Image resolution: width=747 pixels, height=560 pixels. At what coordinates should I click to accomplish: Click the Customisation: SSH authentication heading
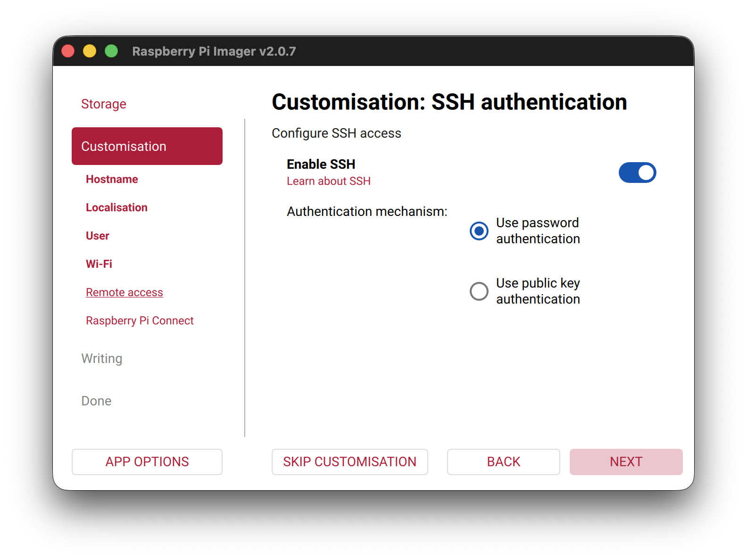449,102
